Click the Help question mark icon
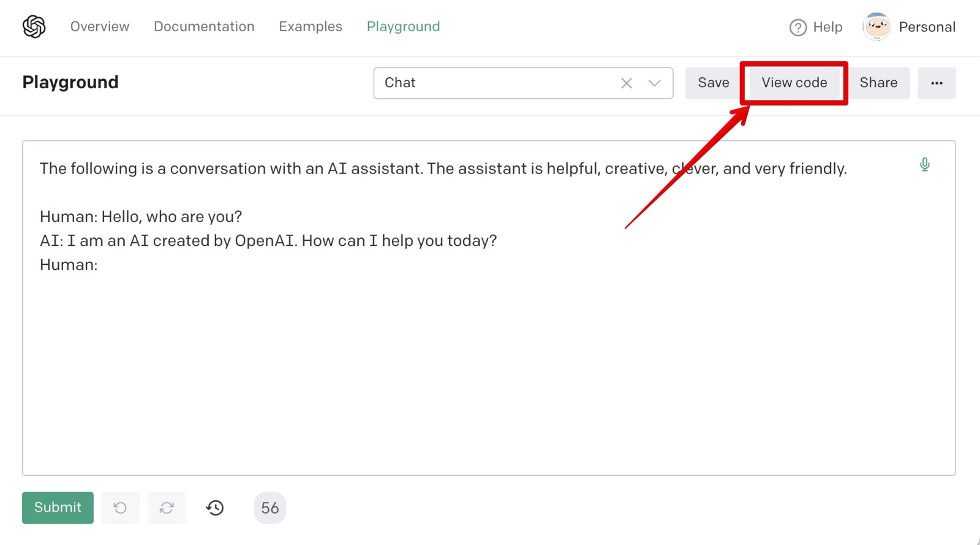 (797, 28)
